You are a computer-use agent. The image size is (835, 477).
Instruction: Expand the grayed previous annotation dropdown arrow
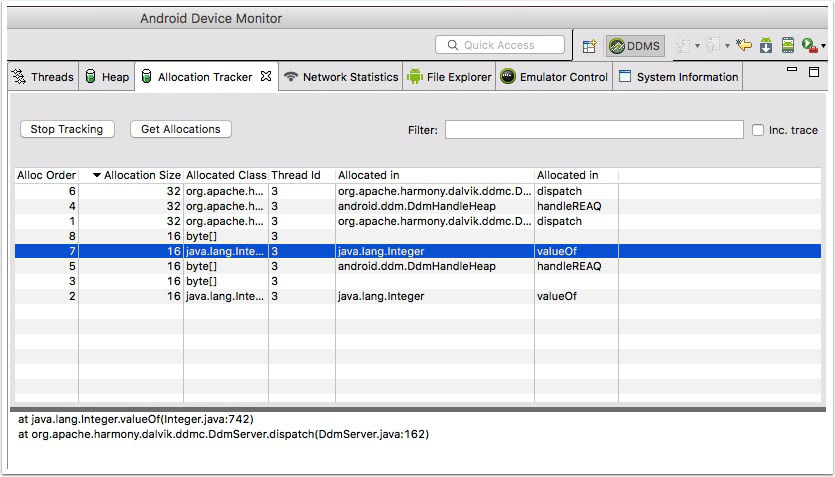[x=726, y=47]
